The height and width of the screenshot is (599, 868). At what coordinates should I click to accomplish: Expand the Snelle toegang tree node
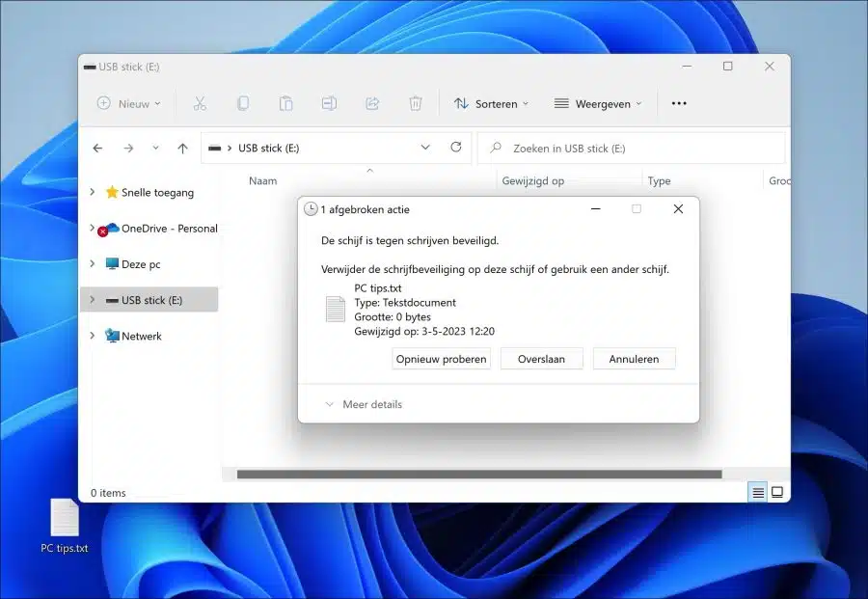tap(92, 192)
